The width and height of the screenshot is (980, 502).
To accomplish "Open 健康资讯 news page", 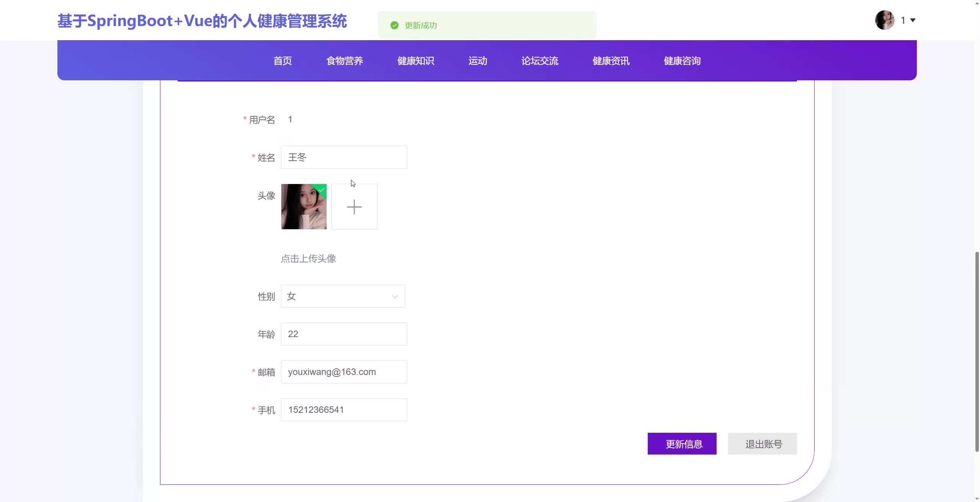I will click(x=611, y=61).
